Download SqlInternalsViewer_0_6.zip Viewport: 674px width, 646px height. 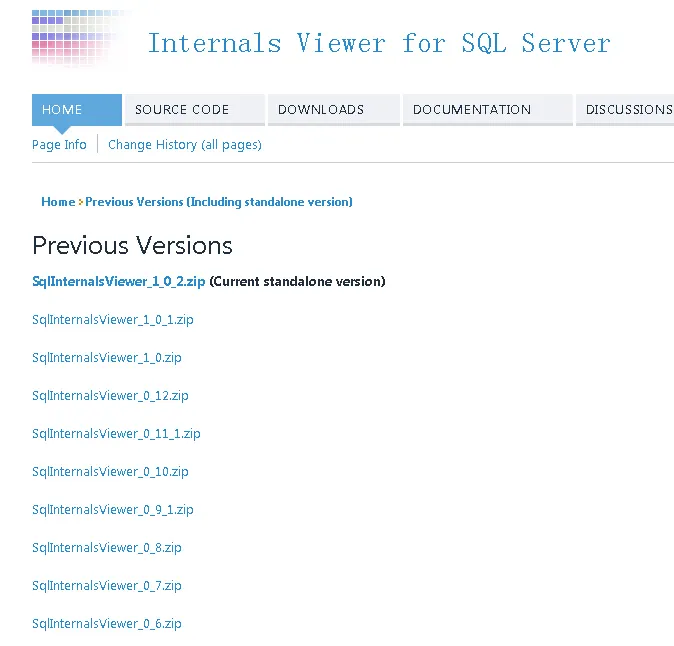(107, 624)
